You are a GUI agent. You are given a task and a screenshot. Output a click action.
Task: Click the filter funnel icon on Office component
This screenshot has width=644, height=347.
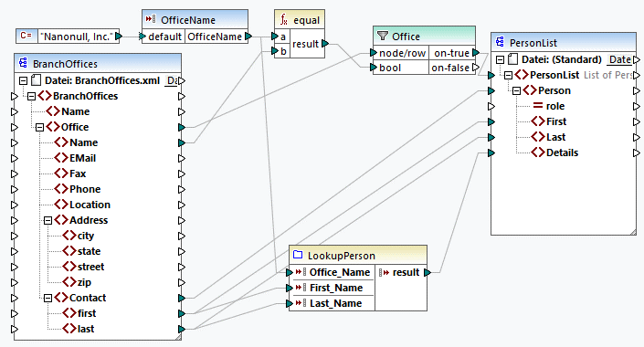pyautogui.click(x=383, y=37)
